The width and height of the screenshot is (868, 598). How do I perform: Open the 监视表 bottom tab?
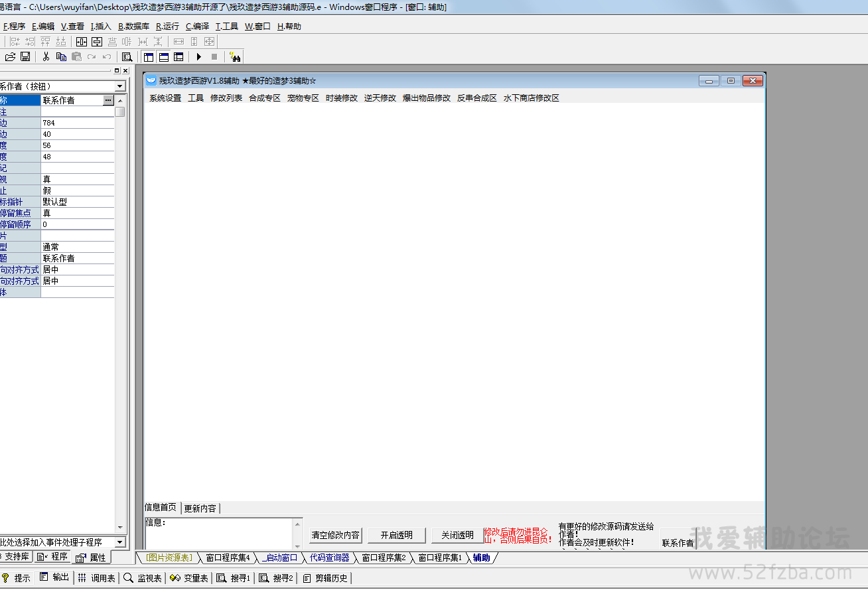[x=143, y=578]
